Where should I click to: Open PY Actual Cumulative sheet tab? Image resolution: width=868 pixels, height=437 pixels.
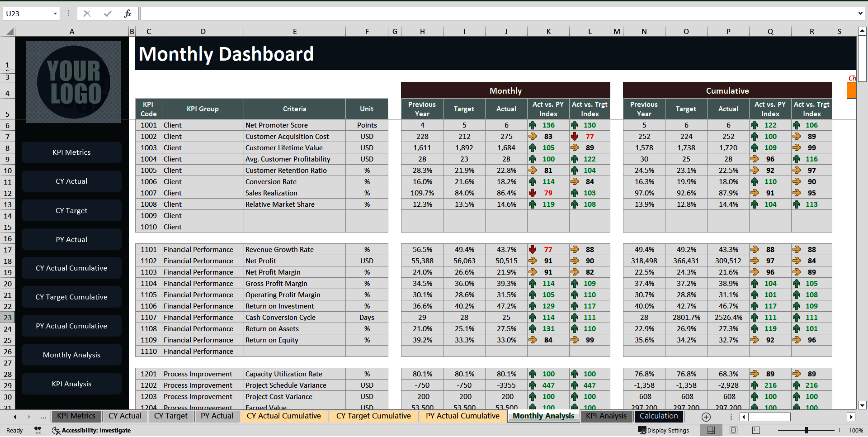[462, 416]
